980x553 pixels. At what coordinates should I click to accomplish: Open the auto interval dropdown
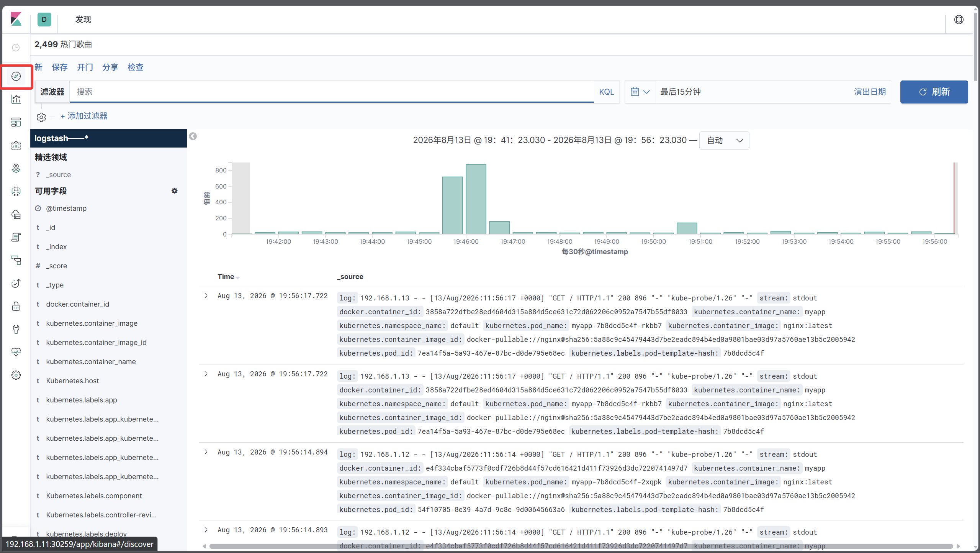[724, 141]
